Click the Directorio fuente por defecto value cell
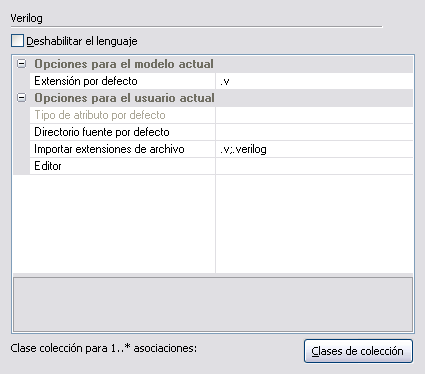 (x=314, y=132)
